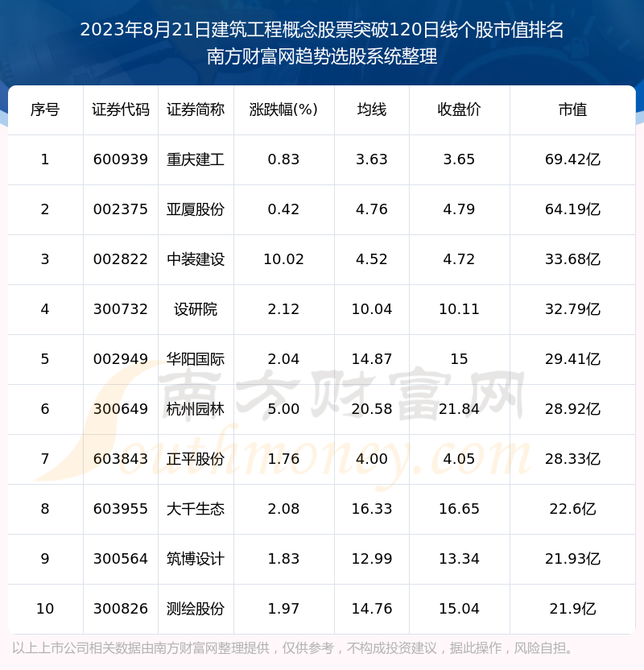Select stock code 300732
Screen dimensions: 644x670
[x=121, y=309]
